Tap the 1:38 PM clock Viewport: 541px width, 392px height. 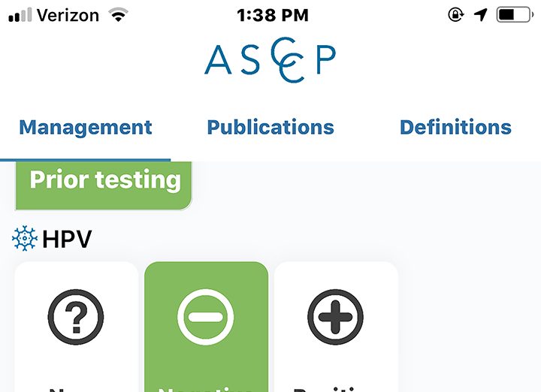(273, 15)
